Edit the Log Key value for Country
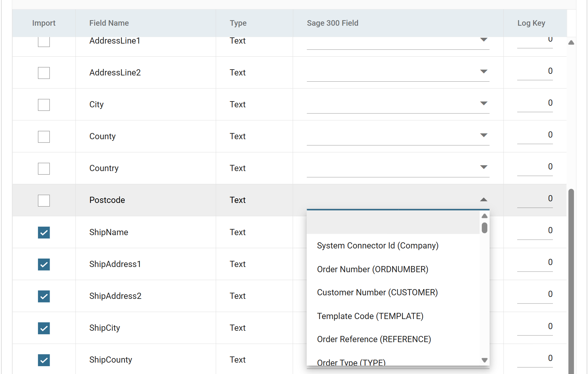The width and height of the screenshot is (588, 374). click(x=535, y=167)
